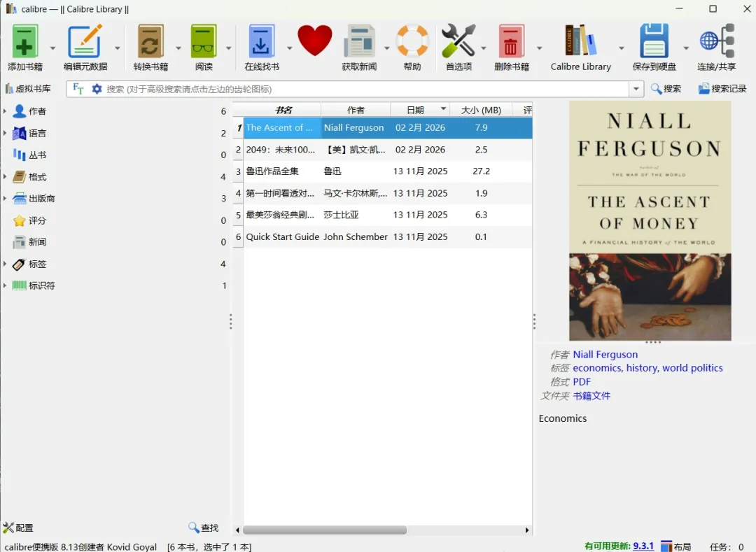Click the full-text search FT icon

tap(78, 89)
